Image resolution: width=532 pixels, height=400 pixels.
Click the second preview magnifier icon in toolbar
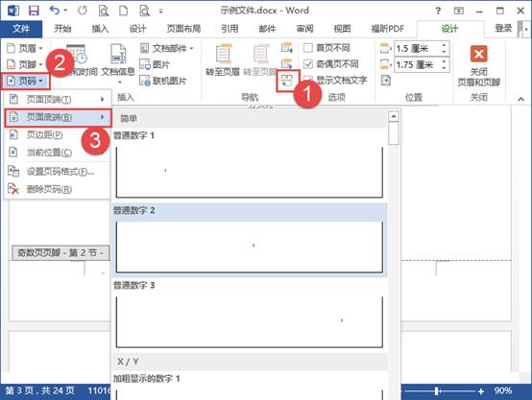pos(145,11)
